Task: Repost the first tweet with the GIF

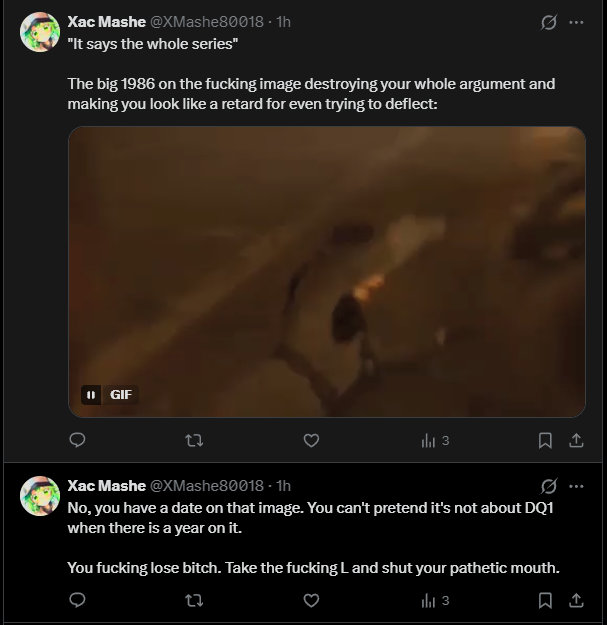Action: 194,440
